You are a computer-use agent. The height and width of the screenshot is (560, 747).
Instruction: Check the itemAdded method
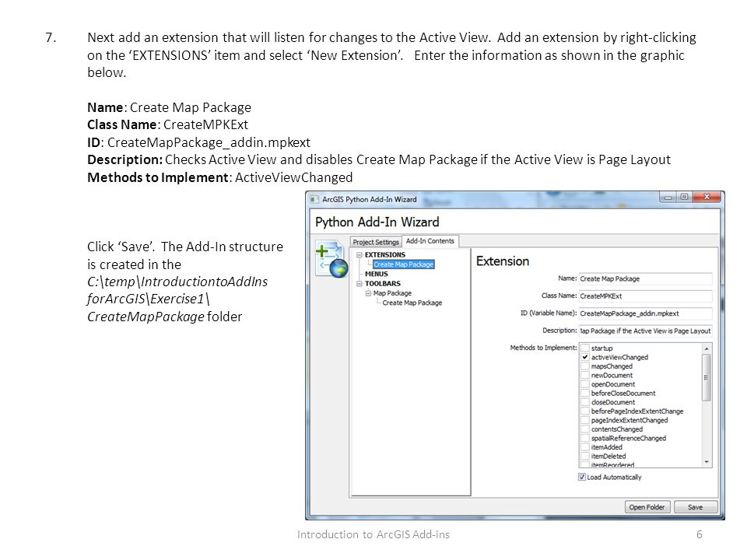[585, 448]
